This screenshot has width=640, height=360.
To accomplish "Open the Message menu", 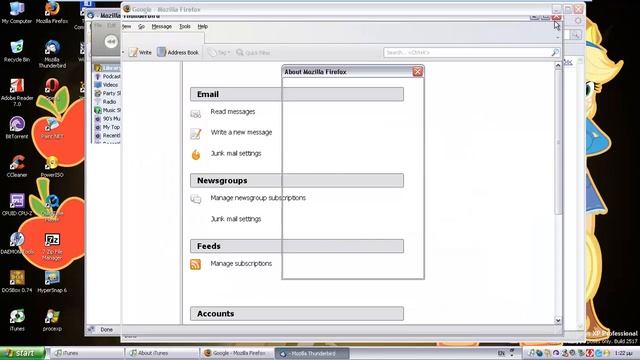I will click(x=162, y=26).
